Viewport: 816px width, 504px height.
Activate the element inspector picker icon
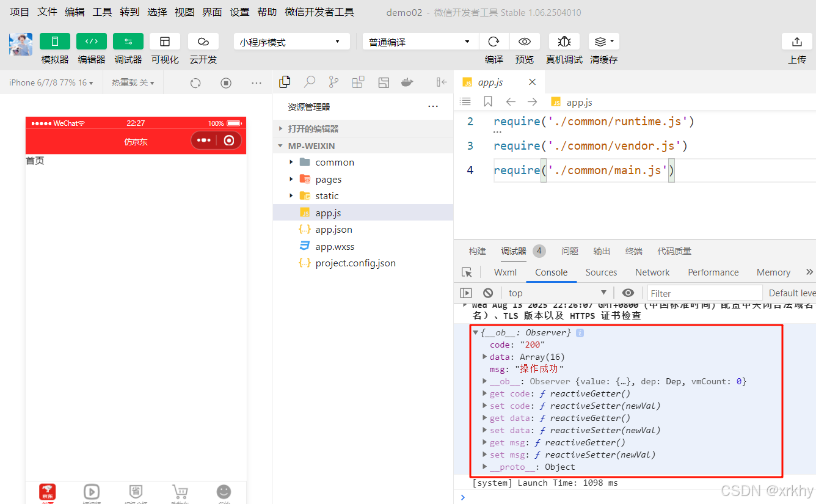(x=467, y=272)
